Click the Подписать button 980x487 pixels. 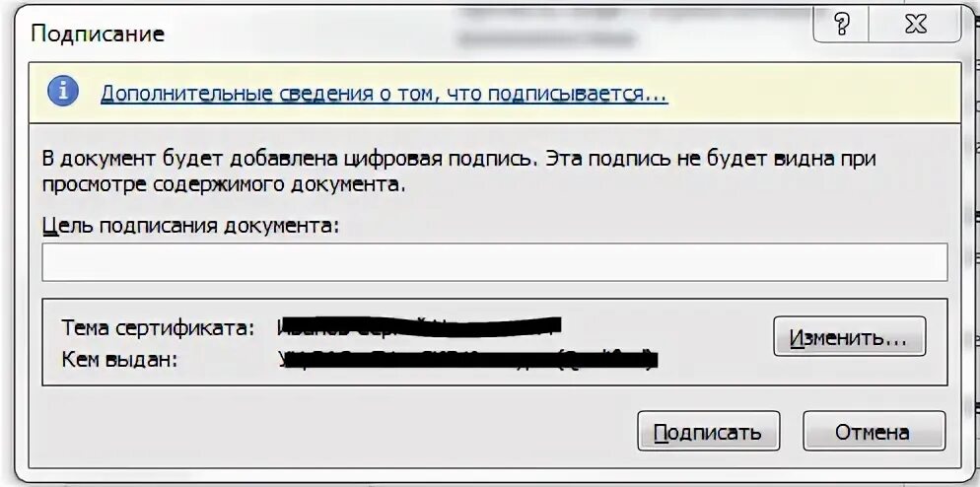click(x=708, y=432)
